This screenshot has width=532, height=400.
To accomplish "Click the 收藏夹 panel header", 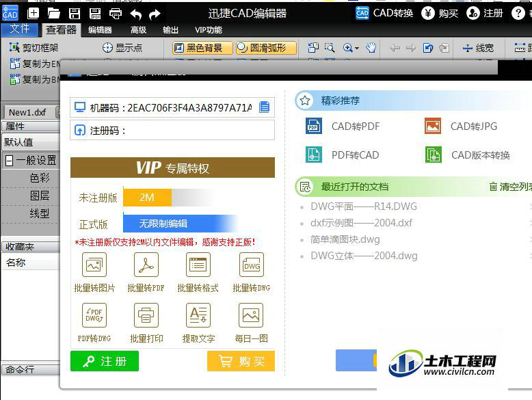I will [x=31, y=247].
